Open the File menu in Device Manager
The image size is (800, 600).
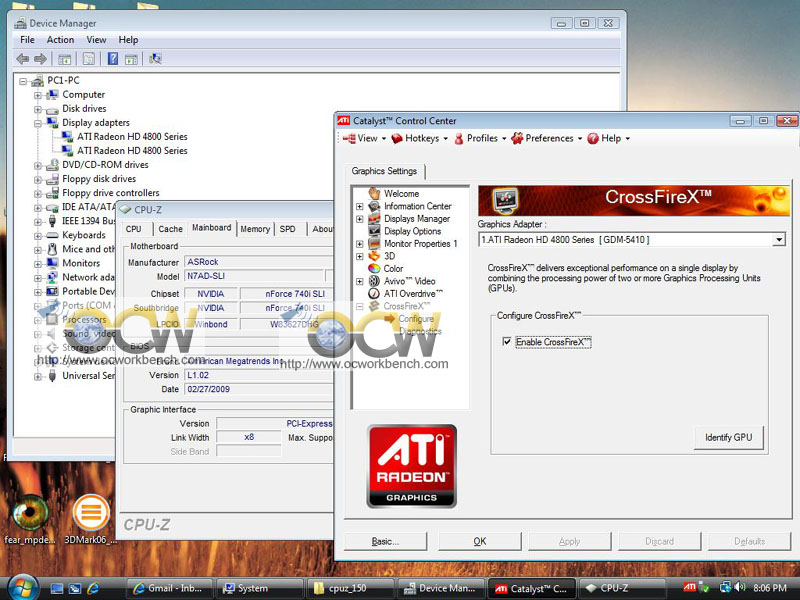pyautogui.click(x=27, y=40)
